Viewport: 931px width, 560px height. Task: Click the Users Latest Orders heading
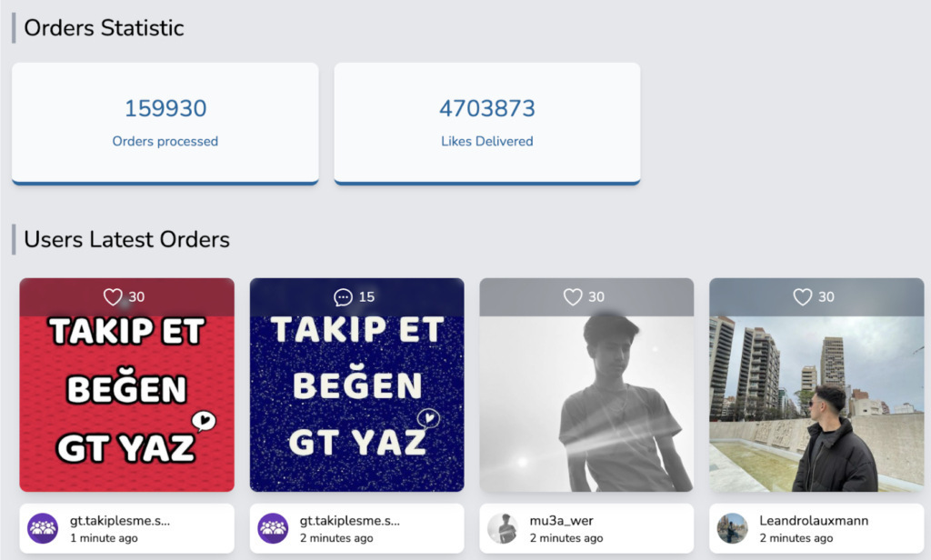(126, 239)
